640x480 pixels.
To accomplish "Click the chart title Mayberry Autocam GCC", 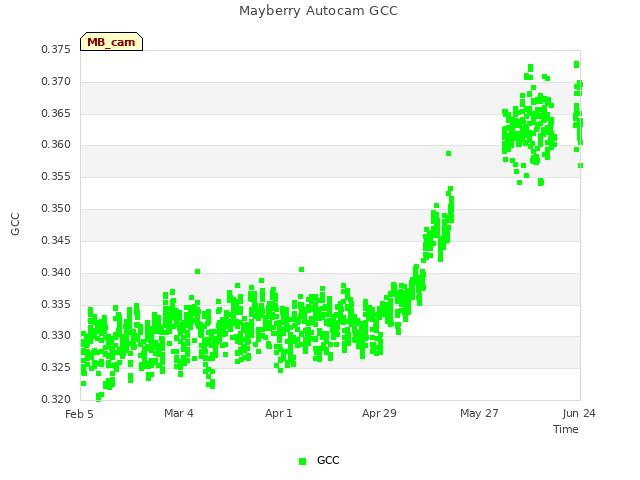I will (318, 11).
